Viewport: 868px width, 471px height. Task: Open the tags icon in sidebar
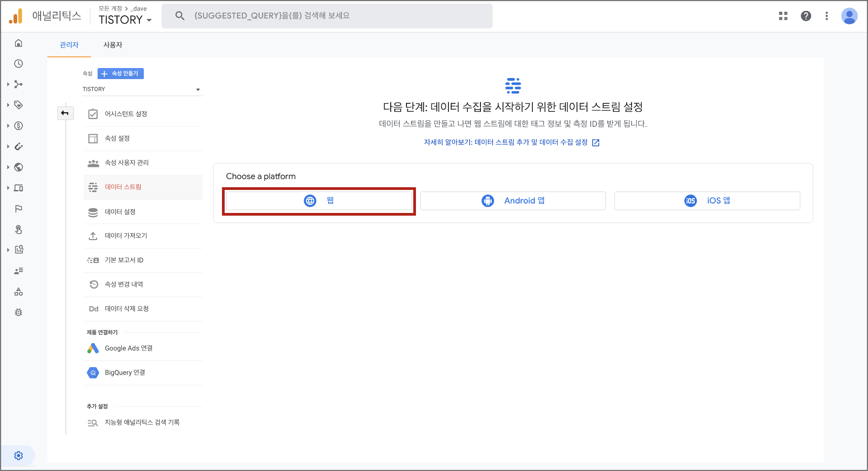click(x=18, y=105)
